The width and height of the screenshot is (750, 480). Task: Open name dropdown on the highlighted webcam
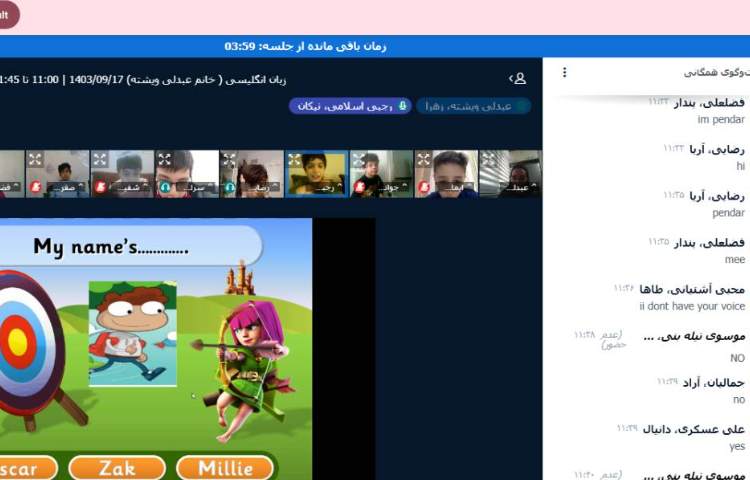coord(320,187)
